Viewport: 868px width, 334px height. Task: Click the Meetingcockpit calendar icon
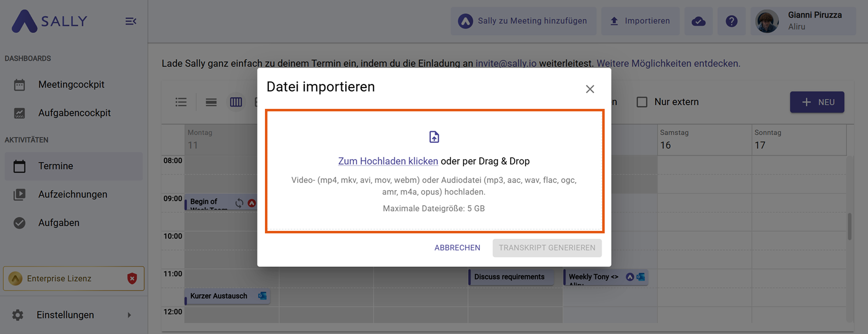tap(19, 85)
